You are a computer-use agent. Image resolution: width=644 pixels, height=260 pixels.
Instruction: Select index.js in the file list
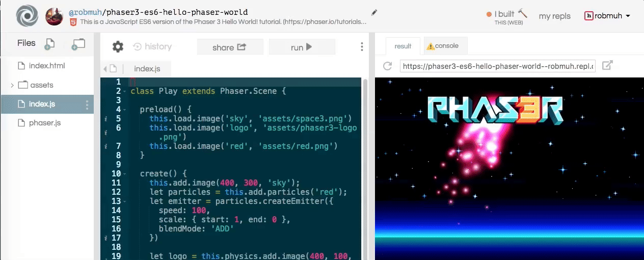[x=47, y=104]
